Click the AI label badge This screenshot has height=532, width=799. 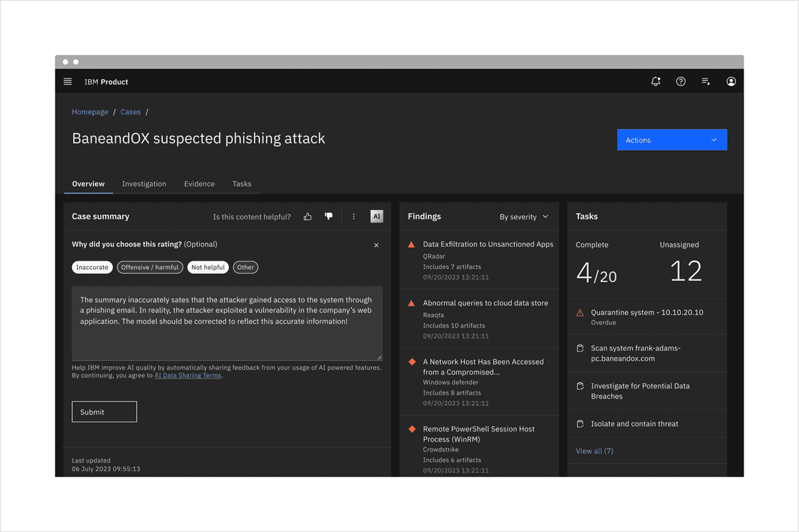coord(377,217)
